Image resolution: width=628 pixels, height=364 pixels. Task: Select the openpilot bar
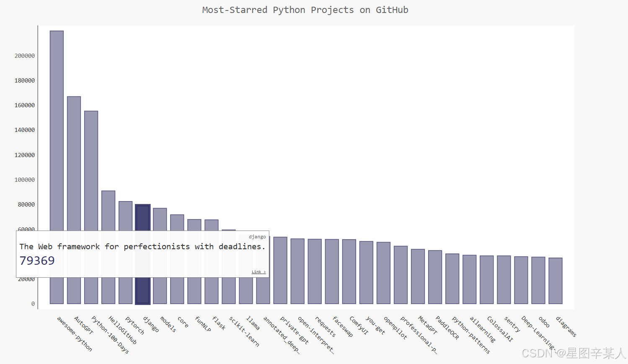coord(383,273)
